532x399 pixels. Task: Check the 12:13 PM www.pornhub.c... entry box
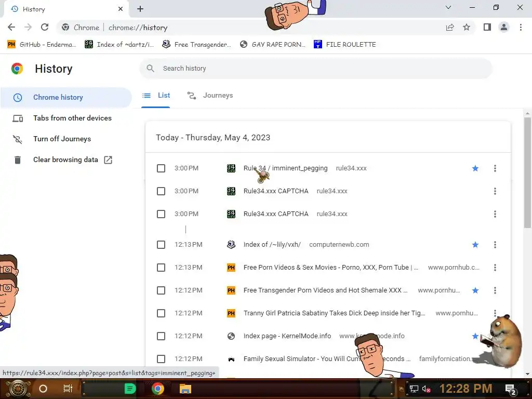[x=161, y=268]
